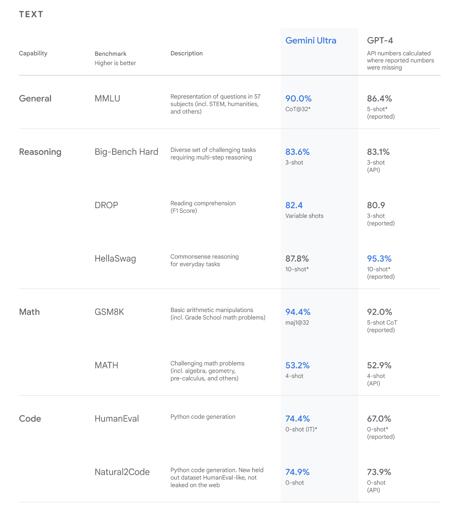The height and width of the screenshot is (513, 468).
Task: Click the MATH benchmark label
Action: pyautogui.click(x=106, y=365)
